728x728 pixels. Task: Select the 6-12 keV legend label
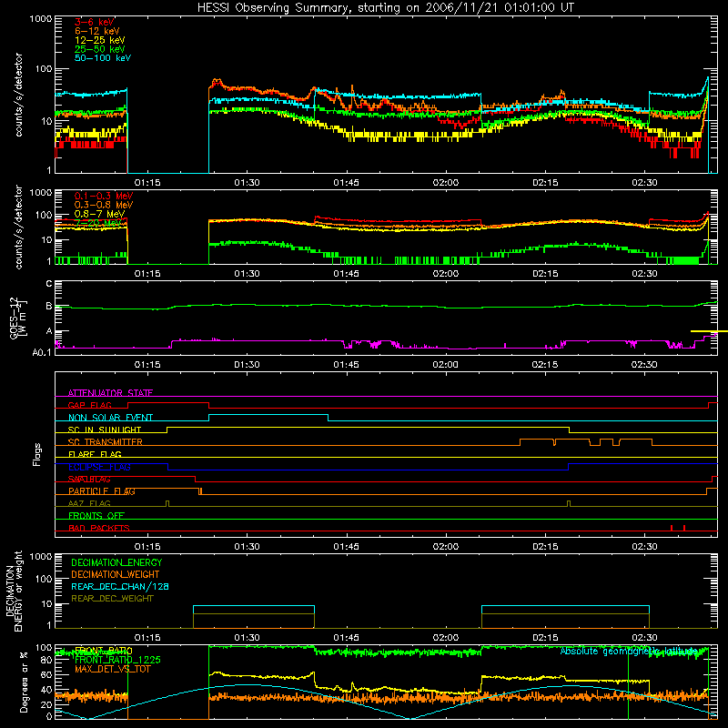click(97, 31)
